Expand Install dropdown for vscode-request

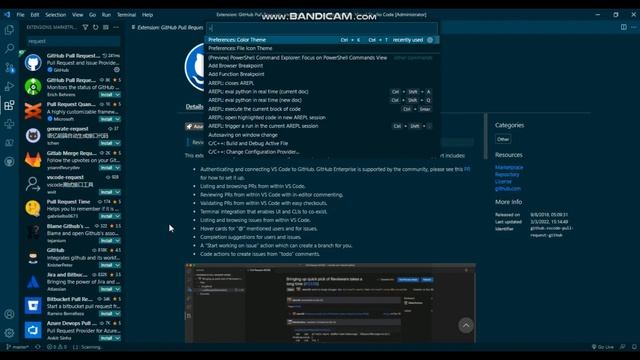(x=118, y=192)
